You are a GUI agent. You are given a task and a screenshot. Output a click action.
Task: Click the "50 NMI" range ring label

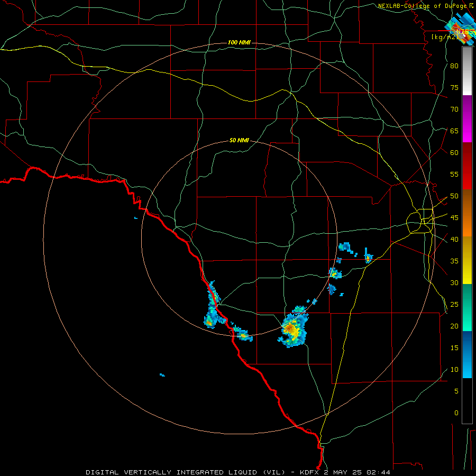point(239,140)
